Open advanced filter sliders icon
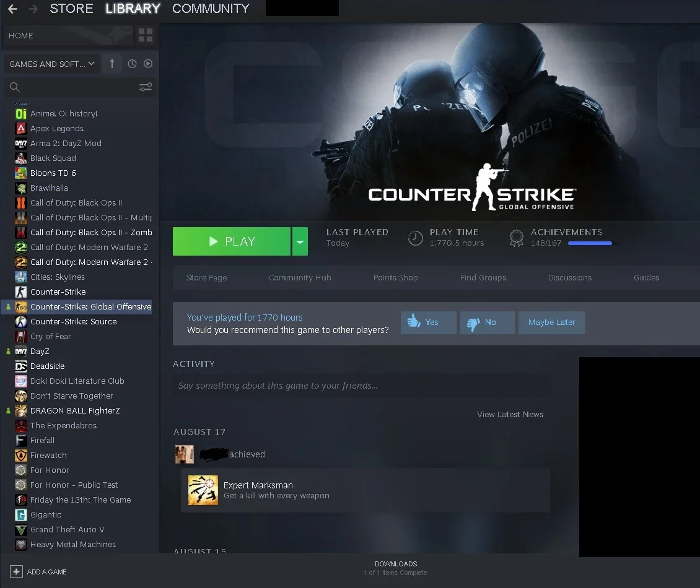This screenshot has height=588, width=700. pos(146,87)
